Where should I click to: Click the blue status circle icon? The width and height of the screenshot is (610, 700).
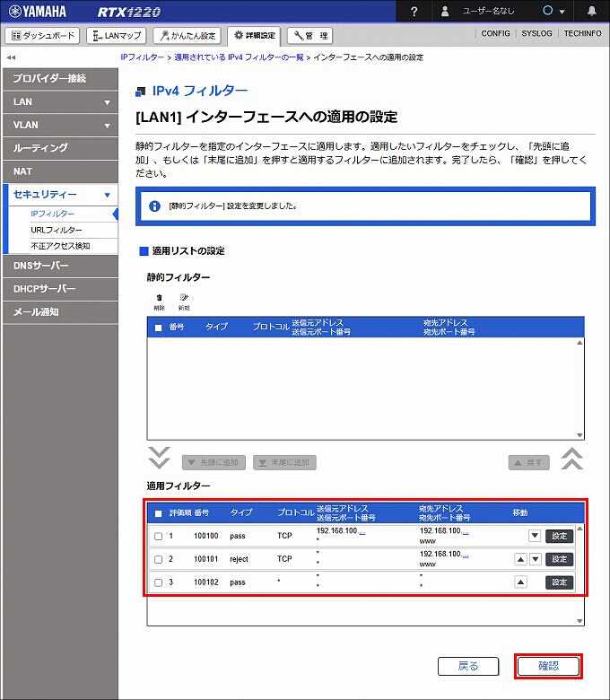point(547,11)
